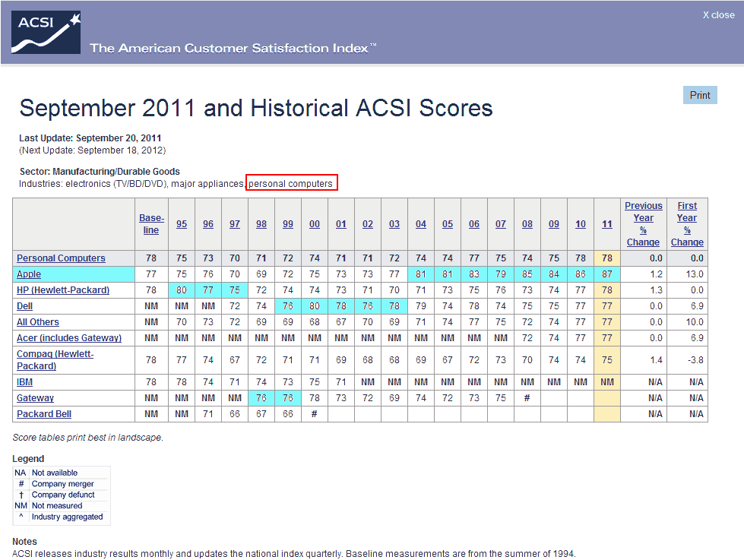Select Apple's previous year change 1.2
This screenshot has width=744, height=560.
(656, 274)
